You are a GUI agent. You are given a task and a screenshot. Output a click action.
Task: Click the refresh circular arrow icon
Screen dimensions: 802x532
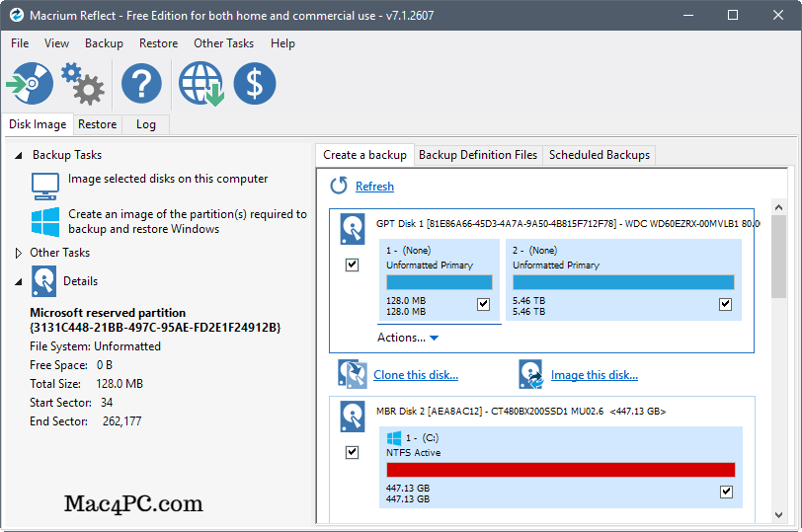pos(339,186)
